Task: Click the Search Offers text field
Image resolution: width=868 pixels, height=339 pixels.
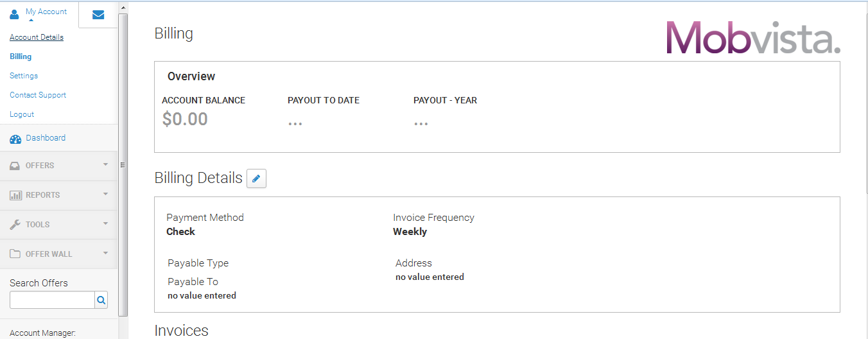Action: (52, 300)
